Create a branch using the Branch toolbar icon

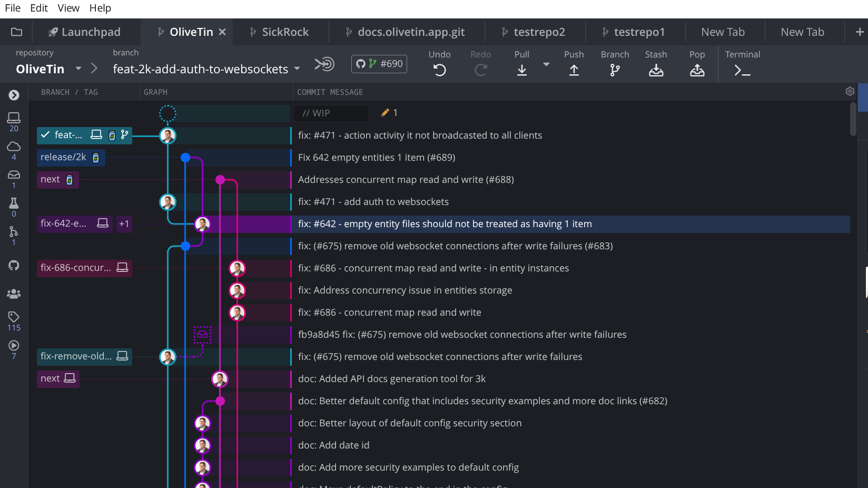pyautogui.click(x=615, y=70)
